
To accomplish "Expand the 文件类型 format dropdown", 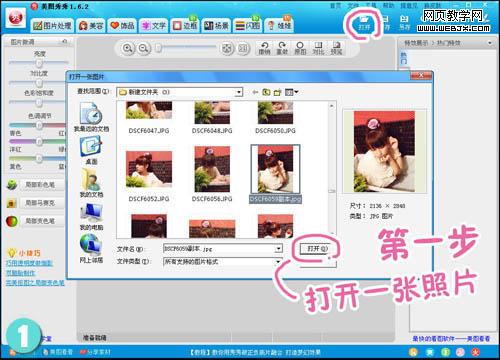I will (x=279, y=262).
